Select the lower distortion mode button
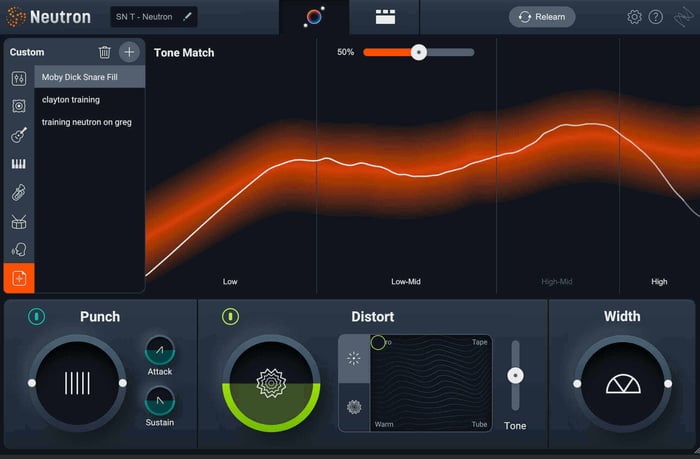700x459 pixels. pos(354,407)
